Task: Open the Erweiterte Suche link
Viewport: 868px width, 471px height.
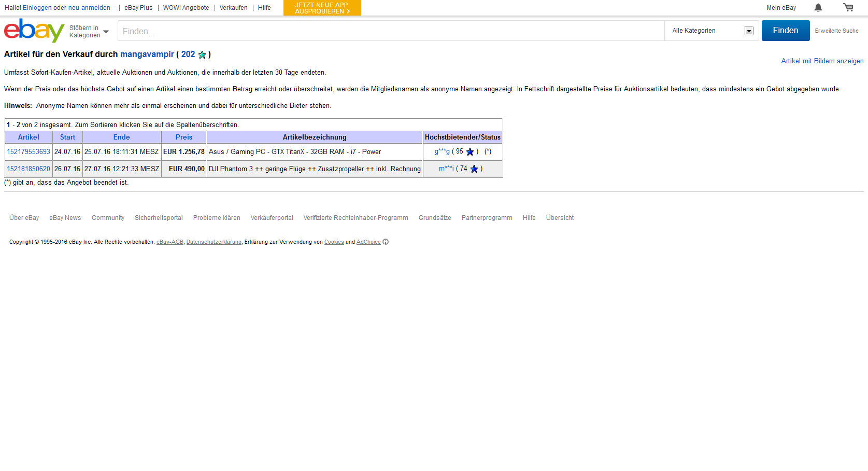Action: point(836,31)
